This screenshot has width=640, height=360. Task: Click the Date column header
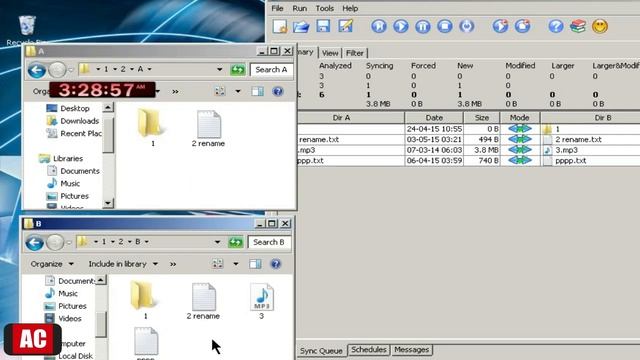(434, 118)
